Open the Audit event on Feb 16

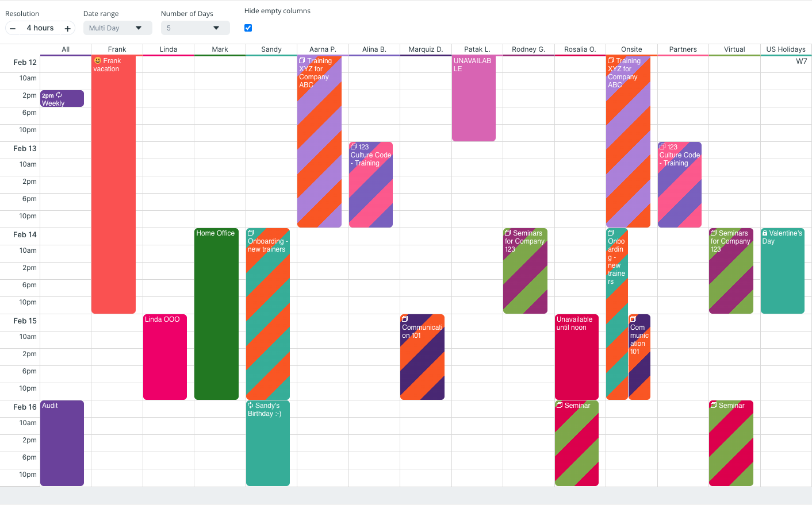(62, 442)
